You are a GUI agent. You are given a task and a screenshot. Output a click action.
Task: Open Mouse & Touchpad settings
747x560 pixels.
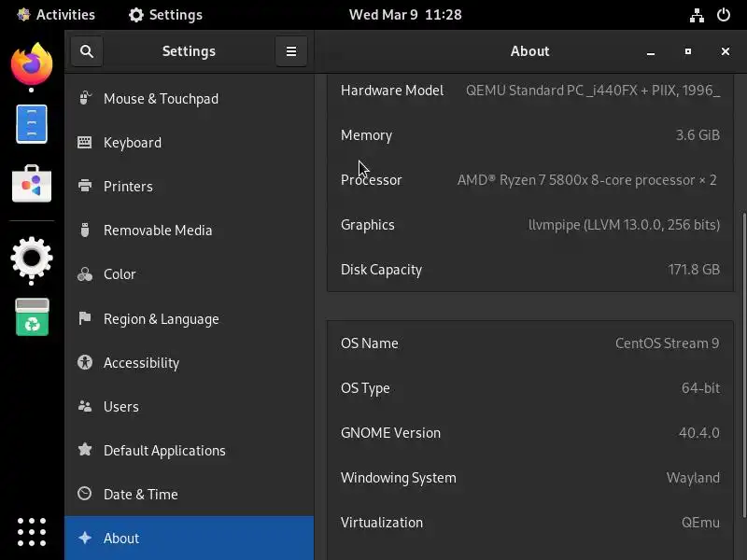(x=161, y=99)
